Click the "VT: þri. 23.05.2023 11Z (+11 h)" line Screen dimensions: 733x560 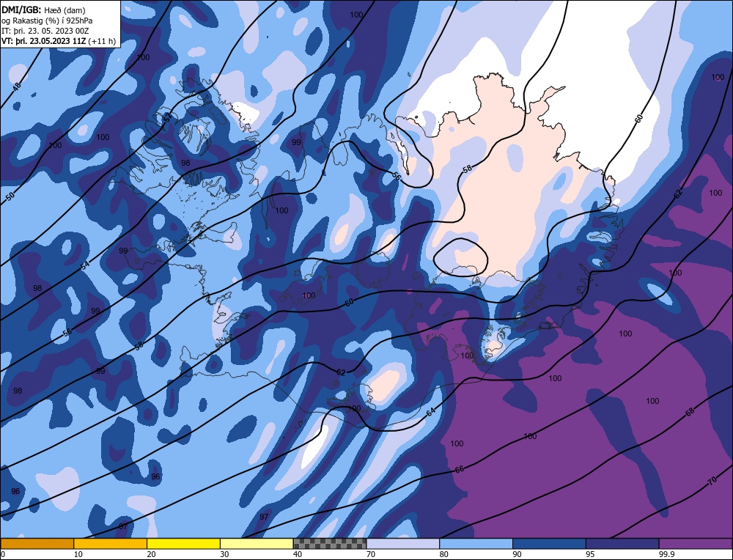click(59, 41)
